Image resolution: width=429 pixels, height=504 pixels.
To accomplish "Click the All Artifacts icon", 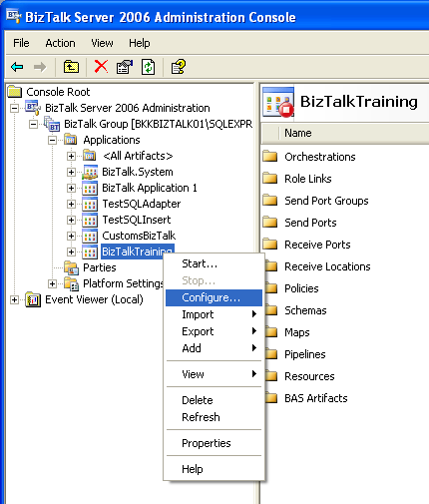I will click(x=90, y=156).
